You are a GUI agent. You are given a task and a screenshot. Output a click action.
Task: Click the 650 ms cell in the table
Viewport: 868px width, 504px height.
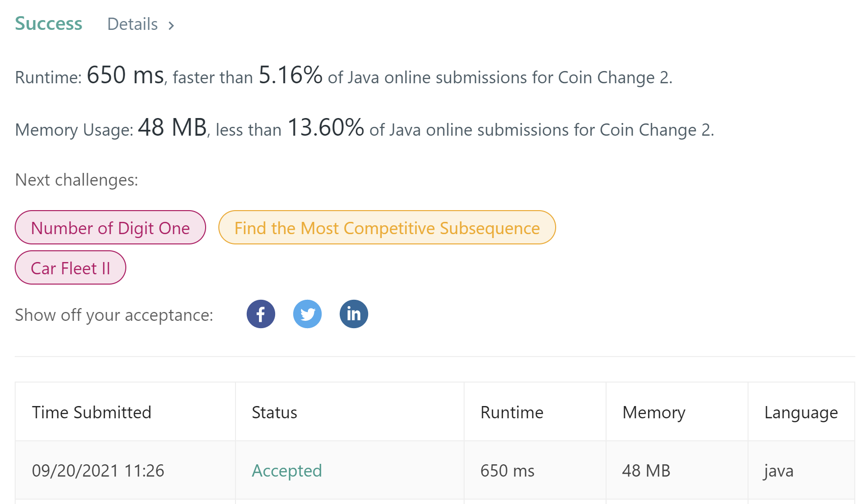[507, 471]
